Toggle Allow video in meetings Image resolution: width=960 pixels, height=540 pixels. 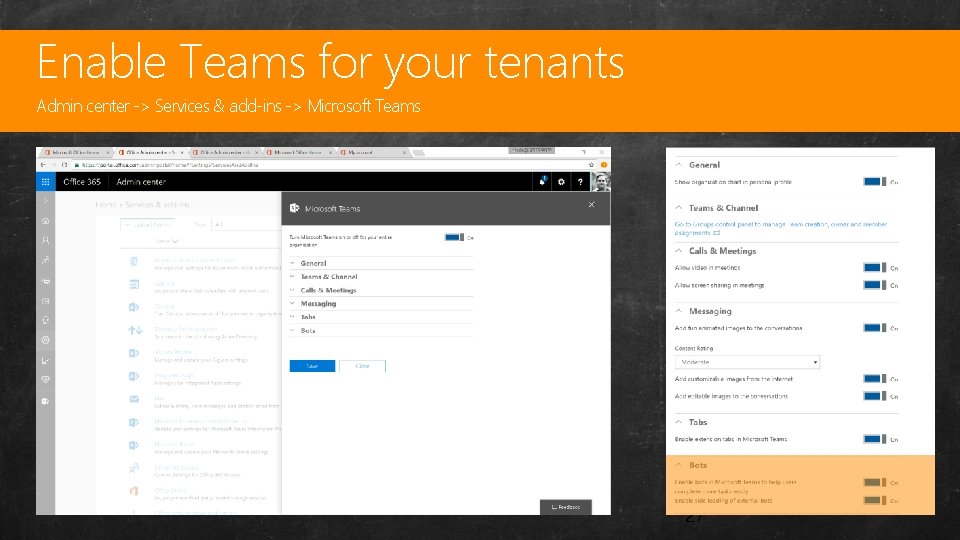tap(875, 268)
